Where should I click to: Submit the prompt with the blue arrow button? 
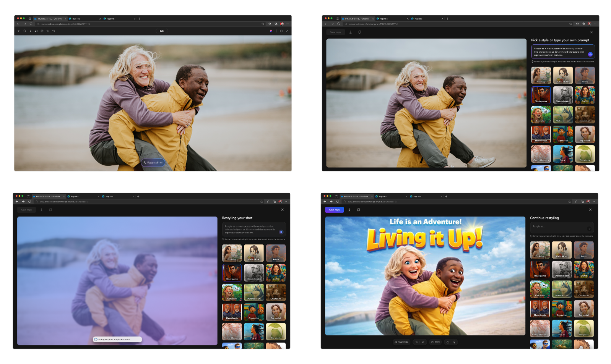point(590,54)
